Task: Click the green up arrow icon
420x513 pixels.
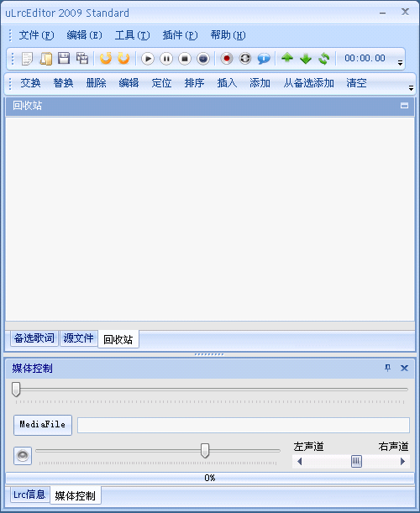Action: [x=287, y=58]
